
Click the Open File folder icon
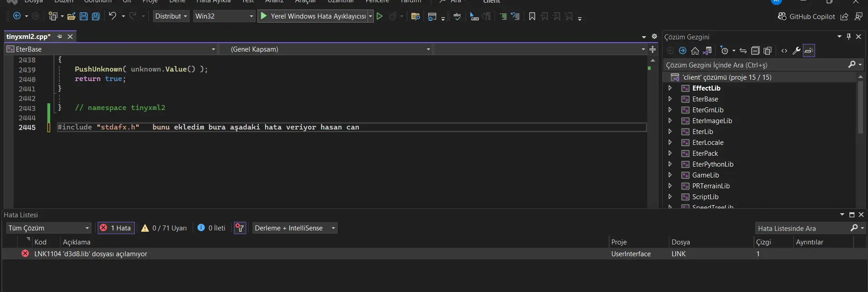(71, 16)
